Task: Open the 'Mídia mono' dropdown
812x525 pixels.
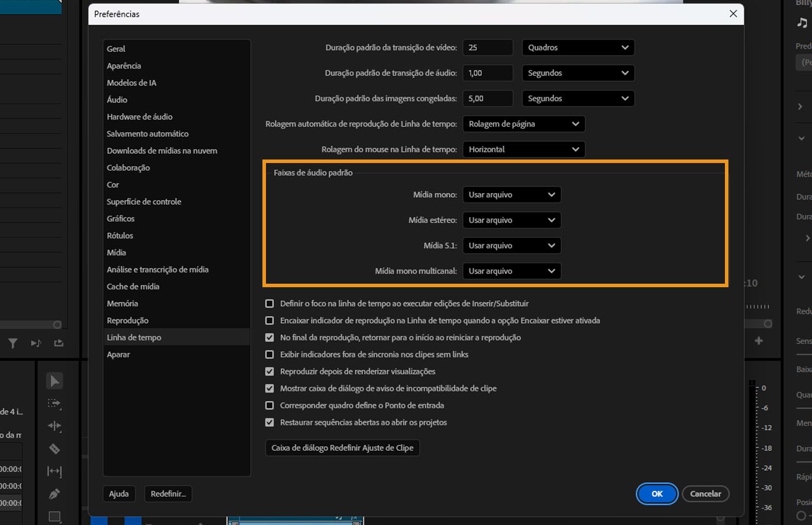Action: 511,194
